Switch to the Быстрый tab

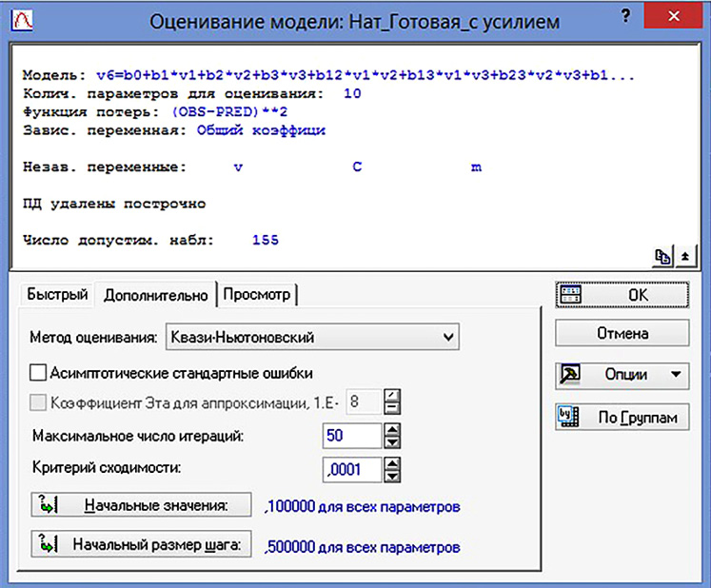coord(57,294)
